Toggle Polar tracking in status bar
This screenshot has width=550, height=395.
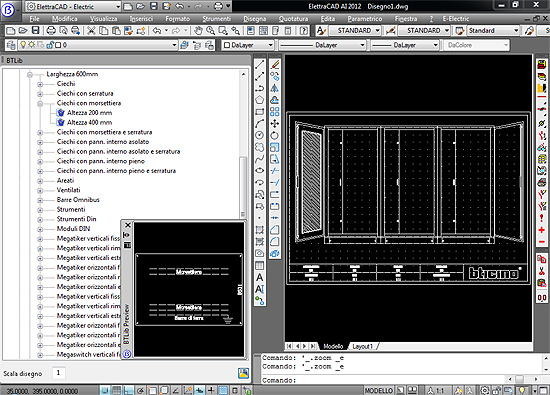pyautogui.click(x=140, y=390)
